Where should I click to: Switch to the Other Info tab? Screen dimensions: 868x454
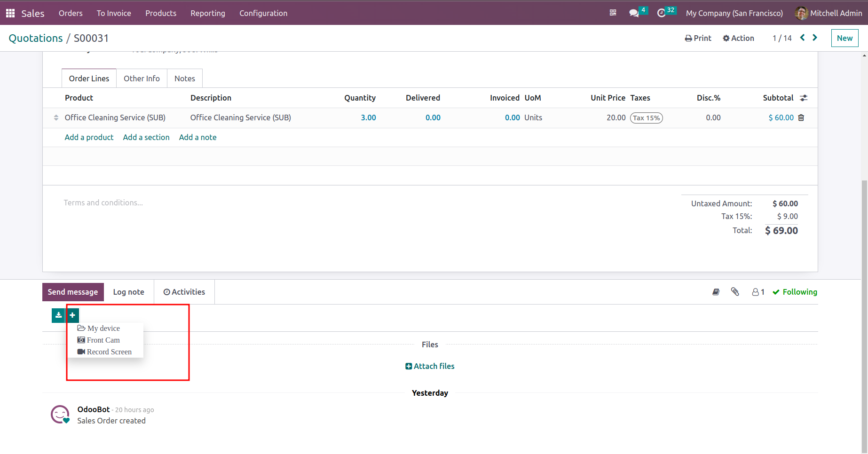[142, 78]
